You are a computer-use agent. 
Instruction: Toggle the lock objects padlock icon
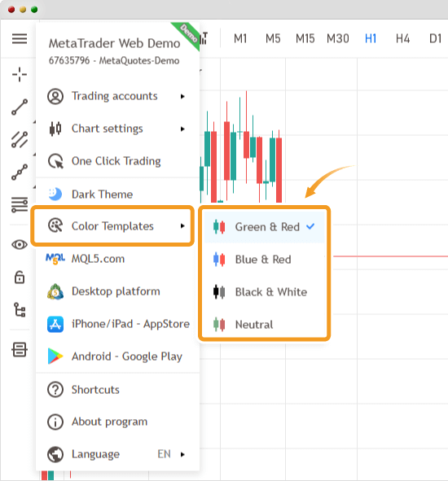pos(20,277)
